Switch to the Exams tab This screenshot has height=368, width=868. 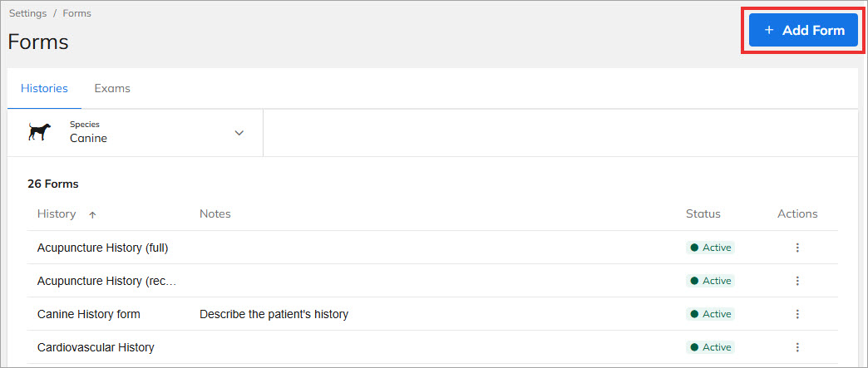point(112,88)
